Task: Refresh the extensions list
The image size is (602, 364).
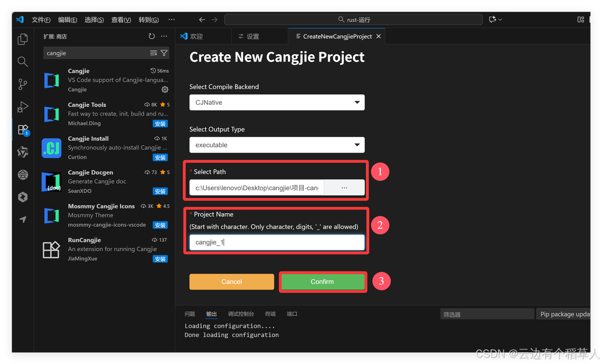Action: tap(151, 36)
